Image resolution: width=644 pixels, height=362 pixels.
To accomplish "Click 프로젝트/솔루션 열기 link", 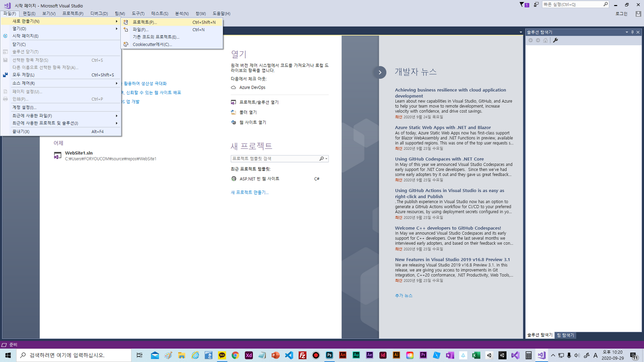I will pos(259,102).
